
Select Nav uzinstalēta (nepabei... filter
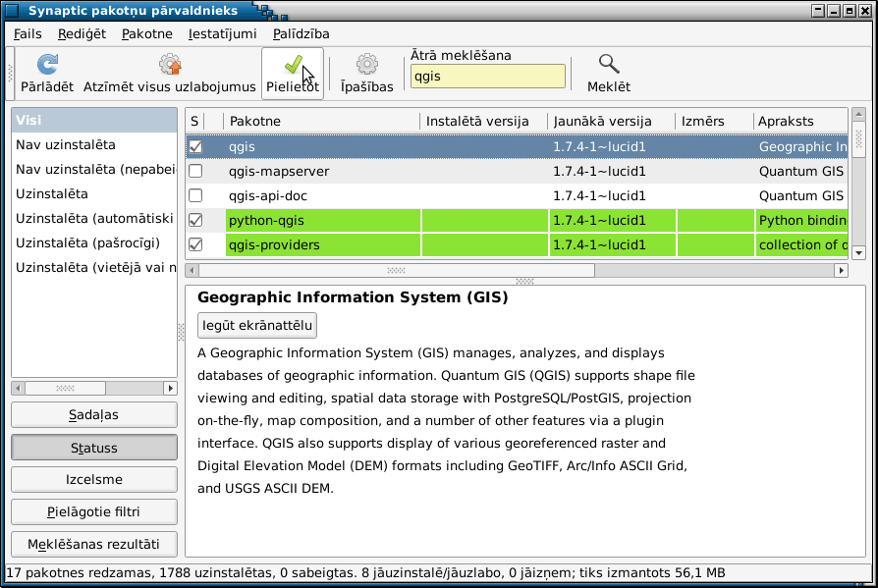click(x=94, y=170)
